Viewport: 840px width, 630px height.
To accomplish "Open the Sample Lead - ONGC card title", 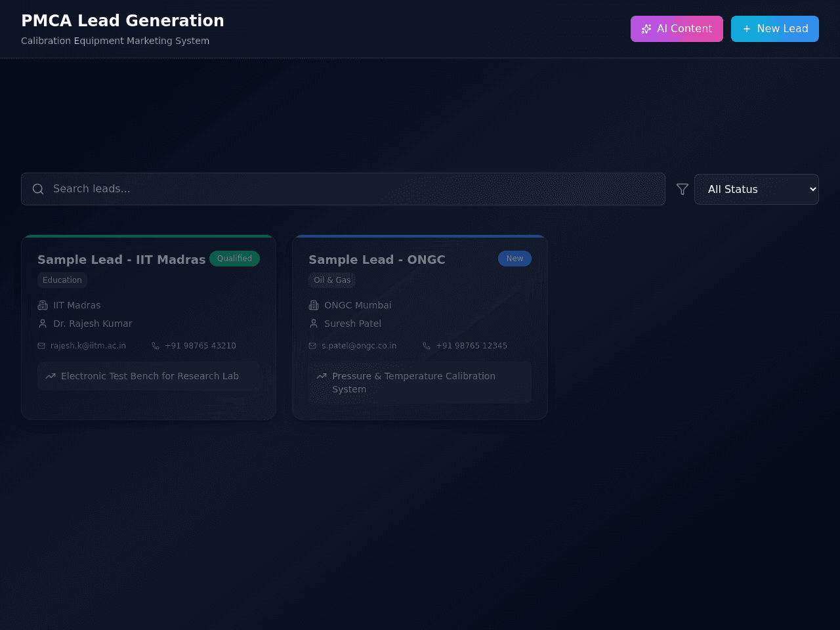I will pyautogui.click(x=377, y=259).
